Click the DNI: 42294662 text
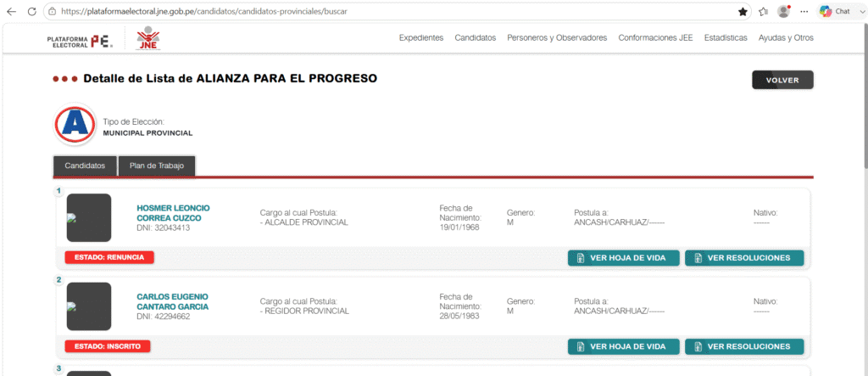The image size is (868, 376). tap(164, 317)
